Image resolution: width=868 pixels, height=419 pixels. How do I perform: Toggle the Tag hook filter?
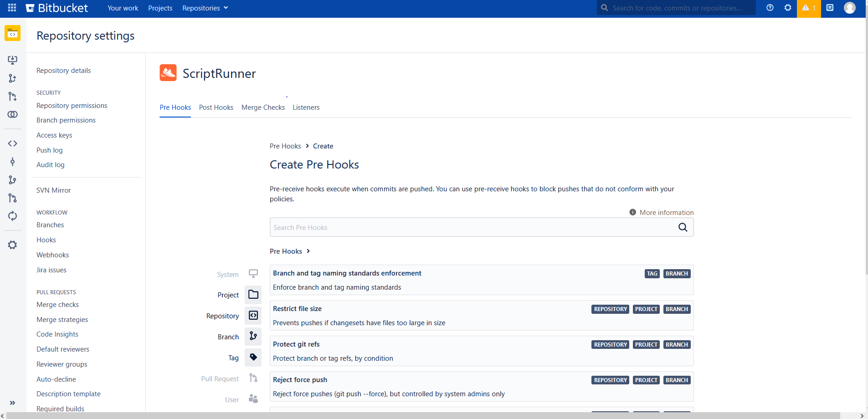click(x=253, y=358)
